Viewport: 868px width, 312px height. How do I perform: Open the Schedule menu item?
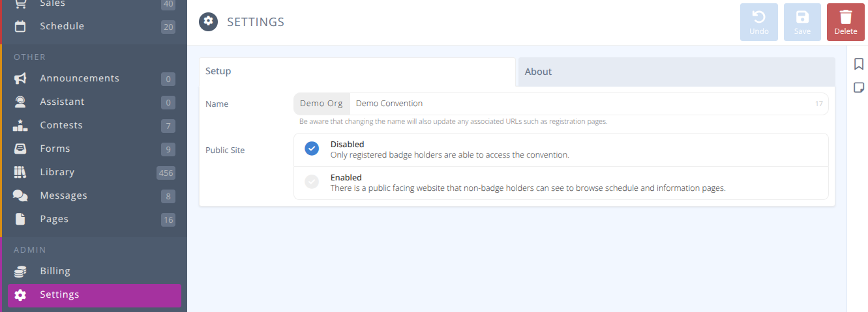(95, 27)
